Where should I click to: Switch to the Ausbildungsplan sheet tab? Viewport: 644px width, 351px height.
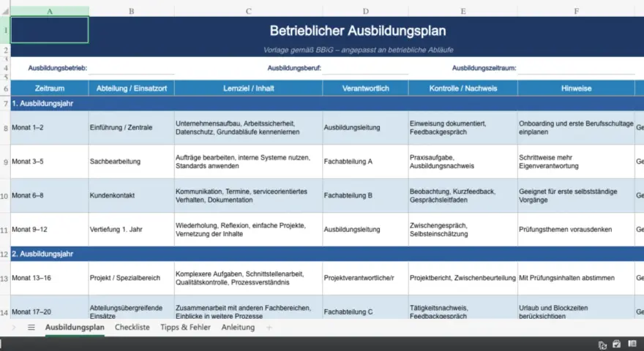pyautogui.click(x=75, y=328)
